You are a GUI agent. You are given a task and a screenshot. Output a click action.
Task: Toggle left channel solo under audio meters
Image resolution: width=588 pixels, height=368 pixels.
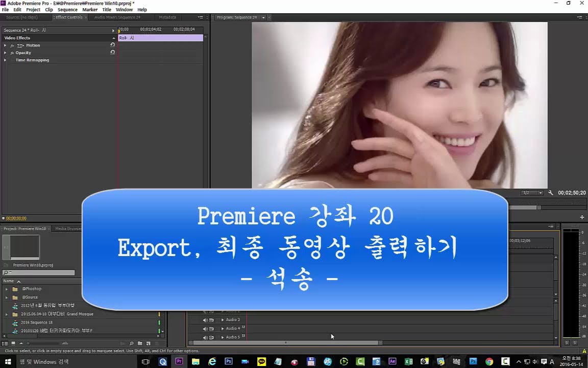567,342
